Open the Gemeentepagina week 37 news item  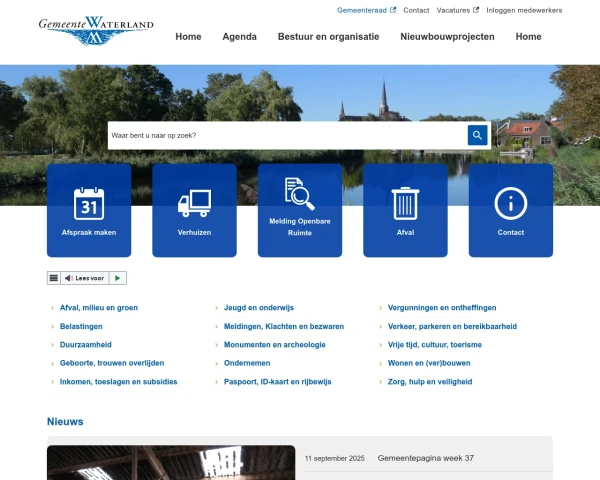pyautogui.click(x=426, y=458)
